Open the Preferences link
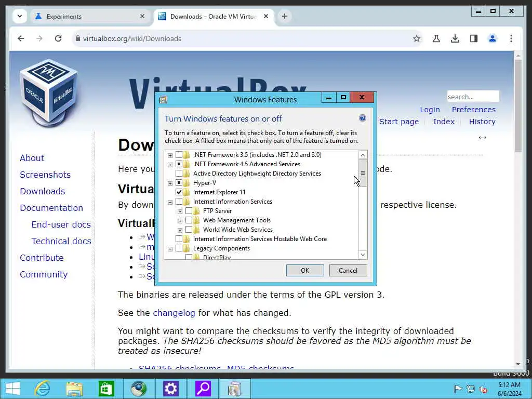Screen dimensions: 532x399 (474, 110)
